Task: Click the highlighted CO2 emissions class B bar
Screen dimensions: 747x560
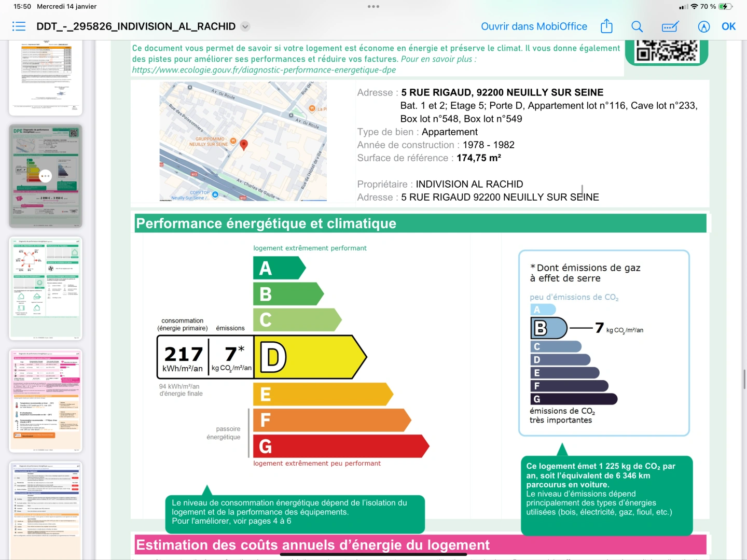Action: pos(549,328)
